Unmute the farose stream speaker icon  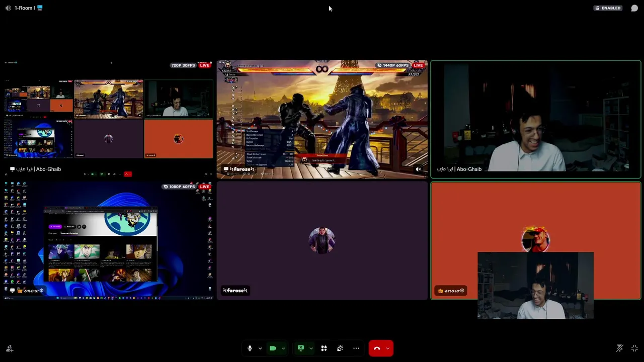point(418,169)
